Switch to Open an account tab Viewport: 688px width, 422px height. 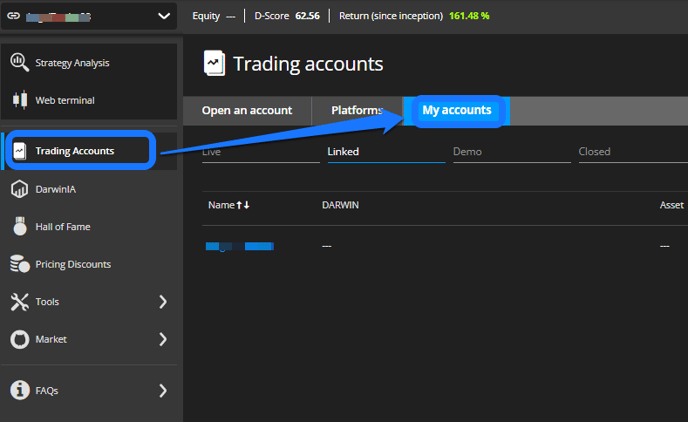pyautogui.click(x=247, y=111)
